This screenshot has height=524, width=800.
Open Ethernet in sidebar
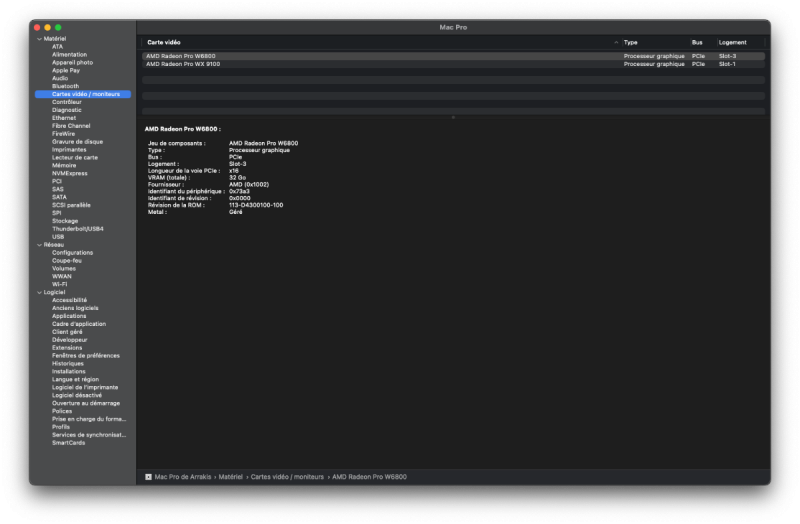(64, 118)
